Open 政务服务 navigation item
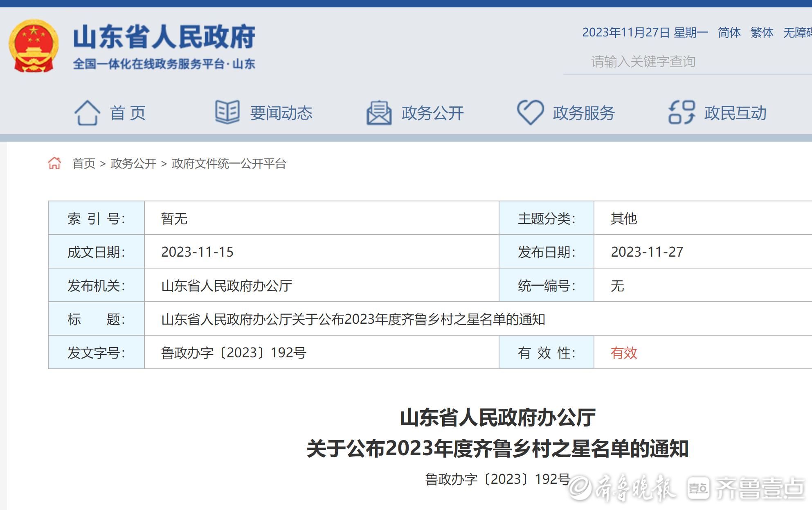This screenshot has height=510, width=812. [x=584, y=113]
